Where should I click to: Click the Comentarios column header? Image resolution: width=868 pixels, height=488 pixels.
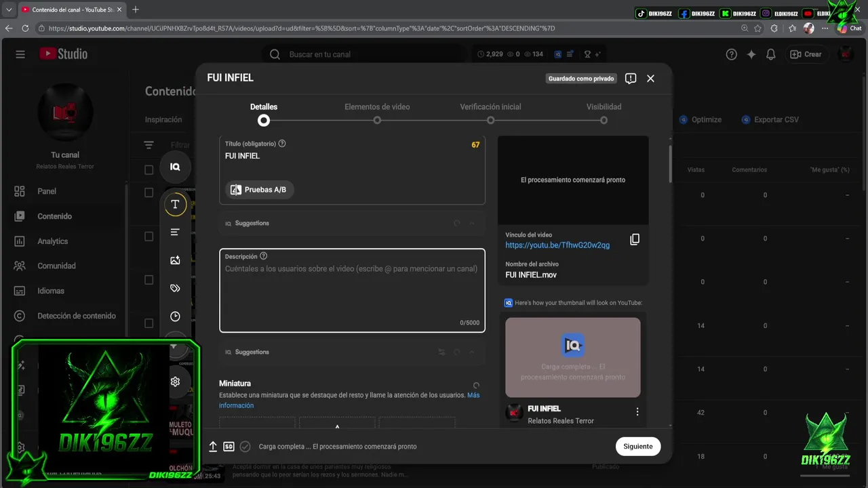tap(749, 169)
